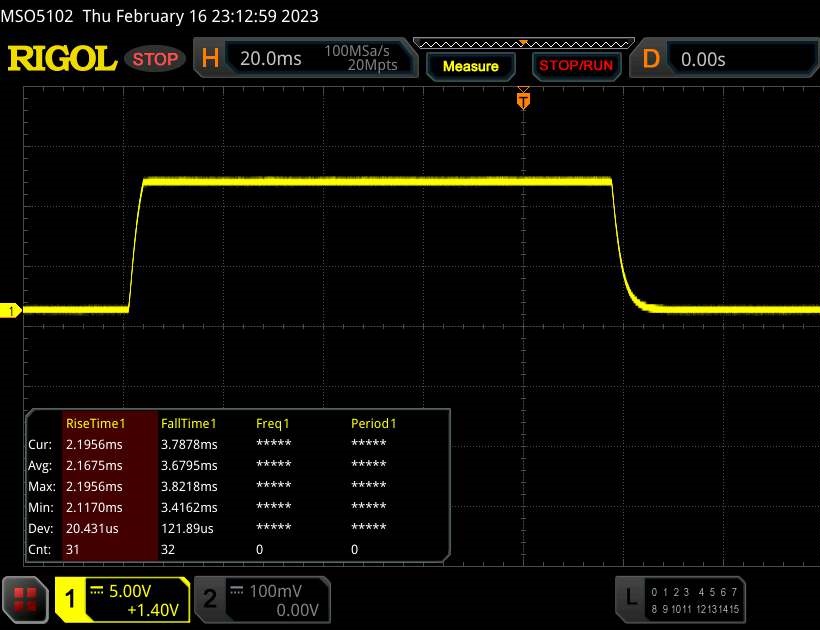Open the function navigation grid icon

[x=25, y=600]
